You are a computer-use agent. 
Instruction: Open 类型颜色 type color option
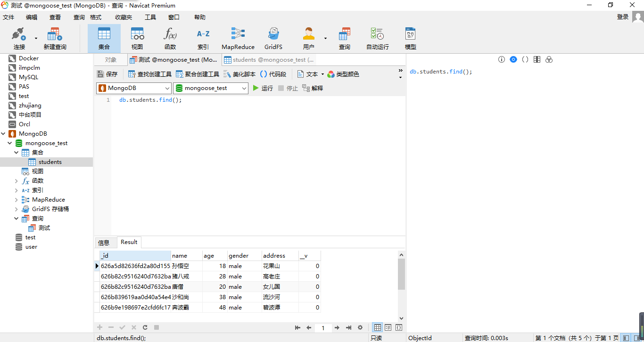point(343,74)
